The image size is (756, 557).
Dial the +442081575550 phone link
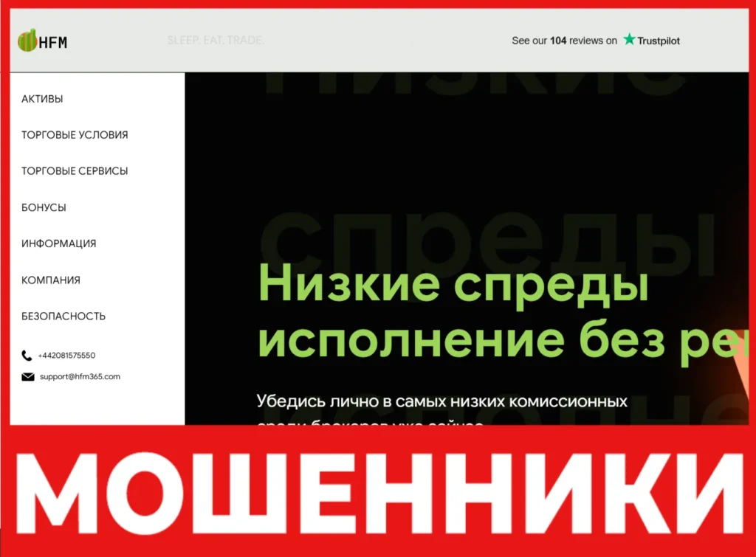coord(66,355)
